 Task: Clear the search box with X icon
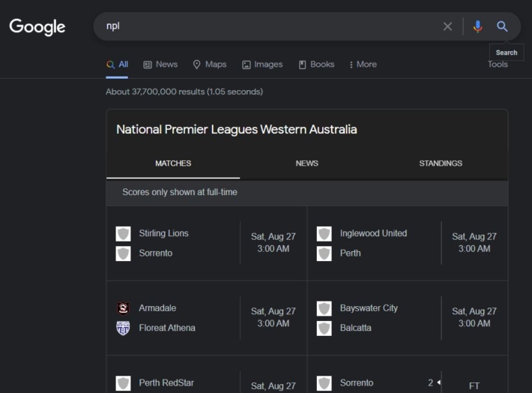447,26
